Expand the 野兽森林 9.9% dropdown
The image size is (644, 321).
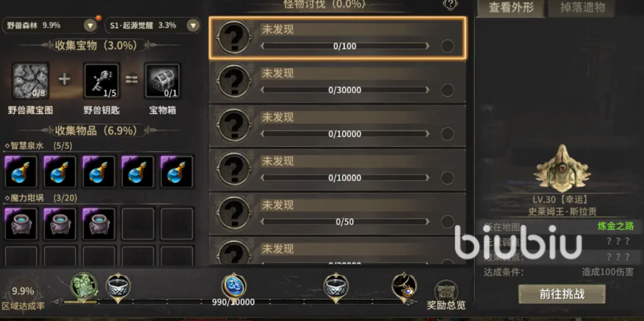tap(90, 25)
